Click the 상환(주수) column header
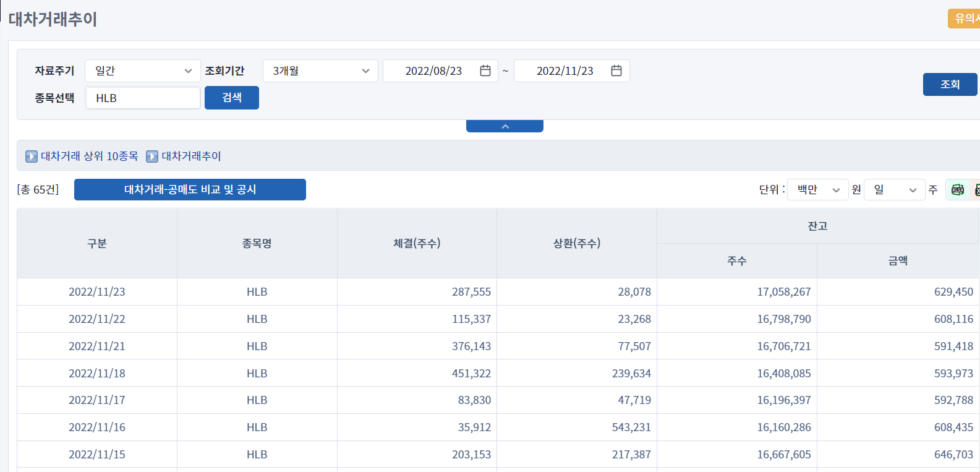 (x=577, y=243)
